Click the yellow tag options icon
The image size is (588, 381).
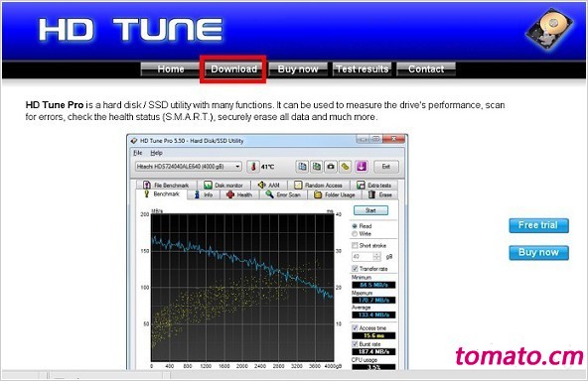pos(345,167)
